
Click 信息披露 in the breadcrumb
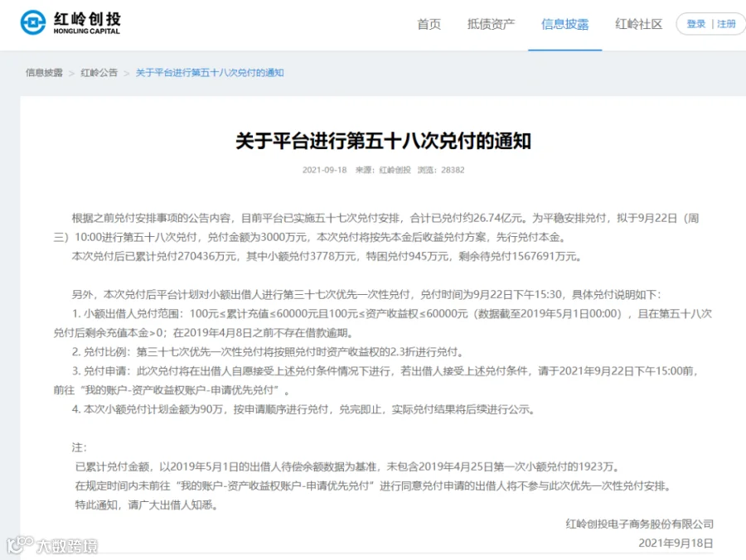44,73
